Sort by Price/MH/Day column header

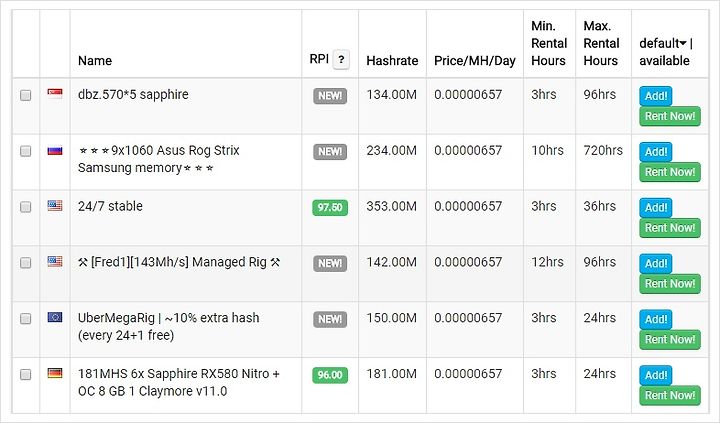point(475,61)
